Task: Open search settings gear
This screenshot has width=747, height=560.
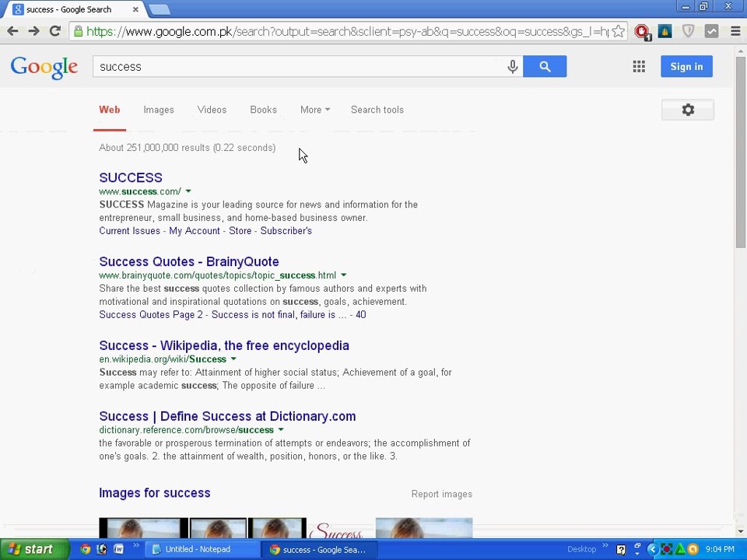Action: click(x=687, y=110)
